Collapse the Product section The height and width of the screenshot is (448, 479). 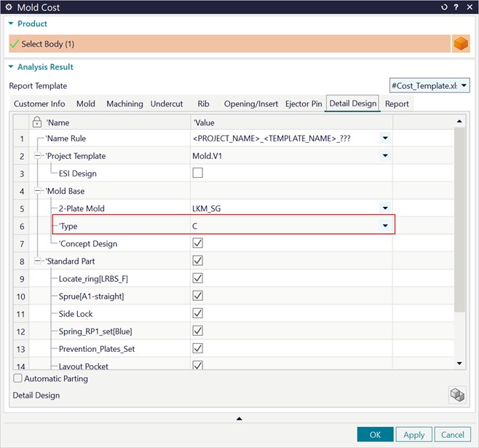pyautogui.click(x=11, y=23)
